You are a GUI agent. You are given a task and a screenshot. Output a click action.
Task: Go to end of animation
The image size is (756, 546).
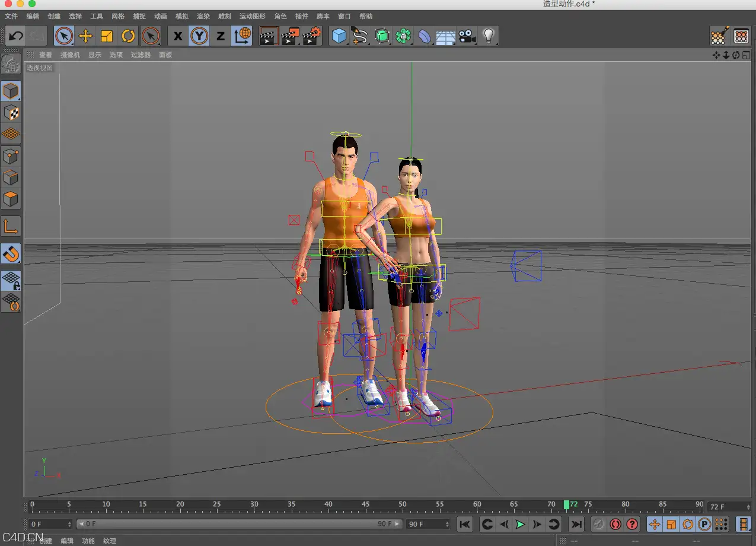point(576,524)
